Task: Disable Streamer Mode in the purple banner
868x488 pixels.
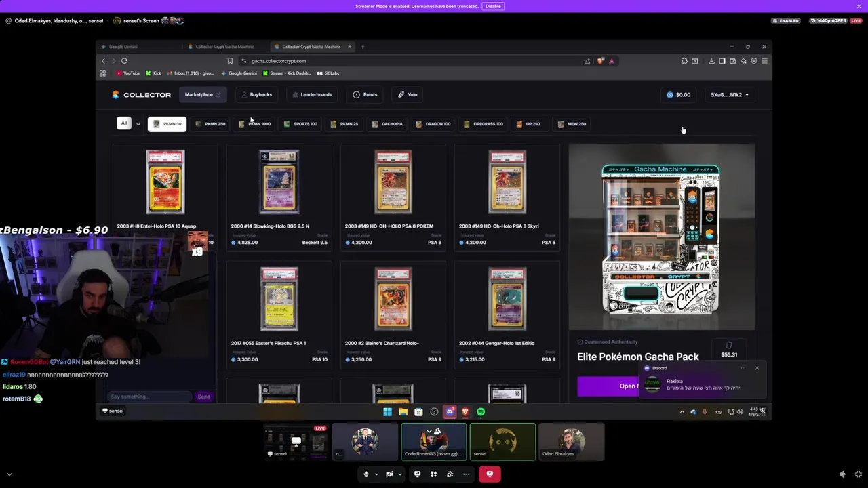Action: [493, 6]
